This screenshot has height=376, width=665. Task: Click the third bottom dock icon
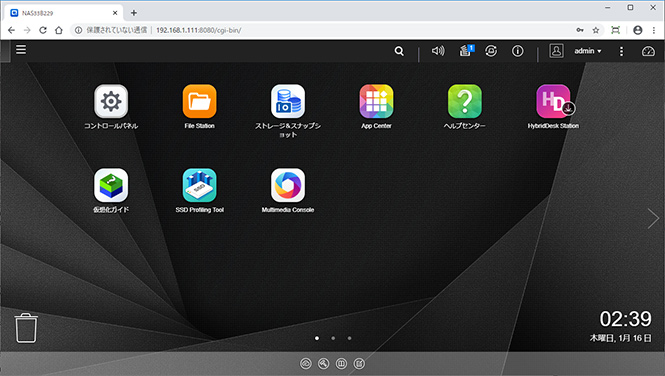point(341,364)
